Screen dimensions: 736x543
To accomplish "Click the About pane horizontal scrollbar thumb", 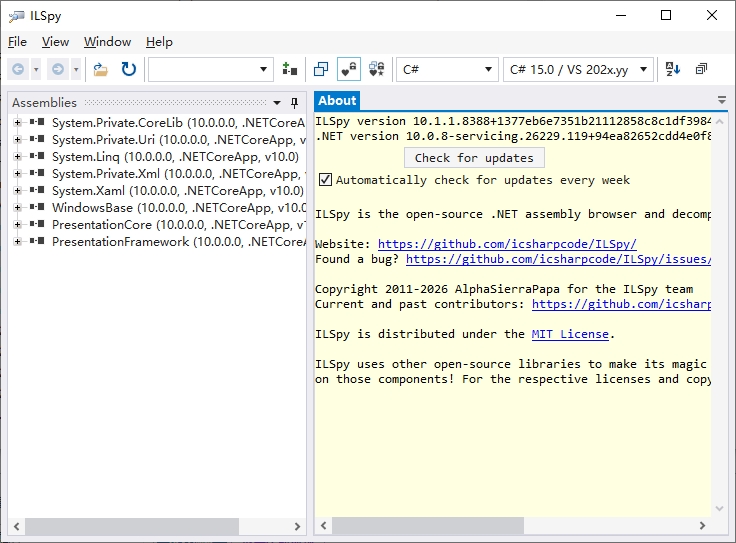I will click(428, 526).
